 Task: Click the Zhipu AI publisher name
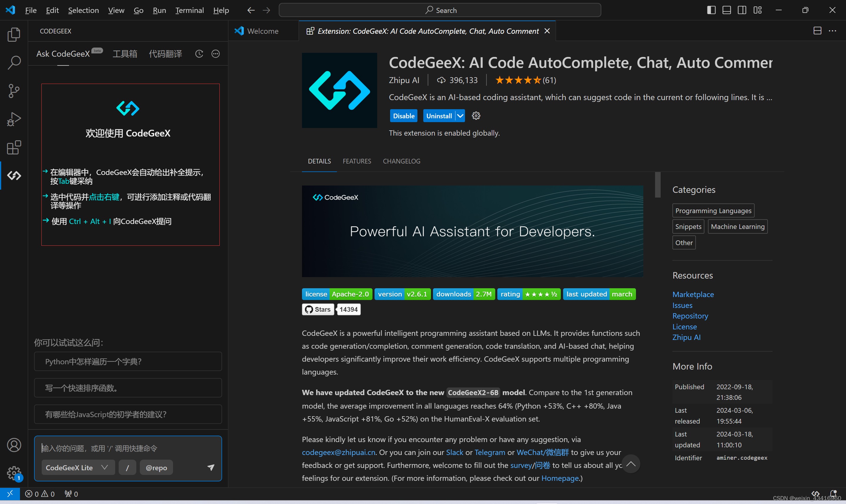[404, 80]
